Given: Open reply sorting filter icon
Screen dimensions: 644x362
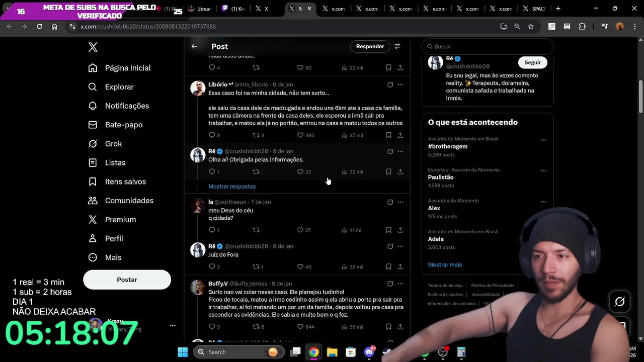Looking at the screenshot, I should (x=397, y=46).
